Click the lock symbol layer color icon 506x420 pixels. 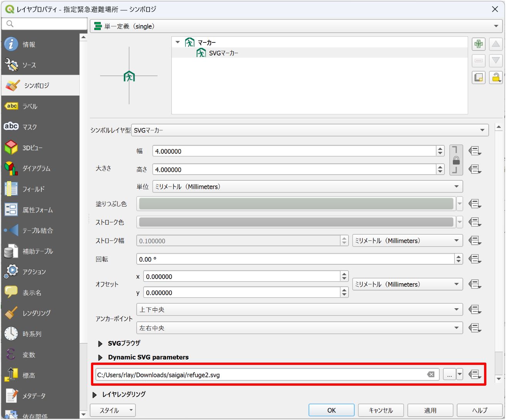point(496,77)
